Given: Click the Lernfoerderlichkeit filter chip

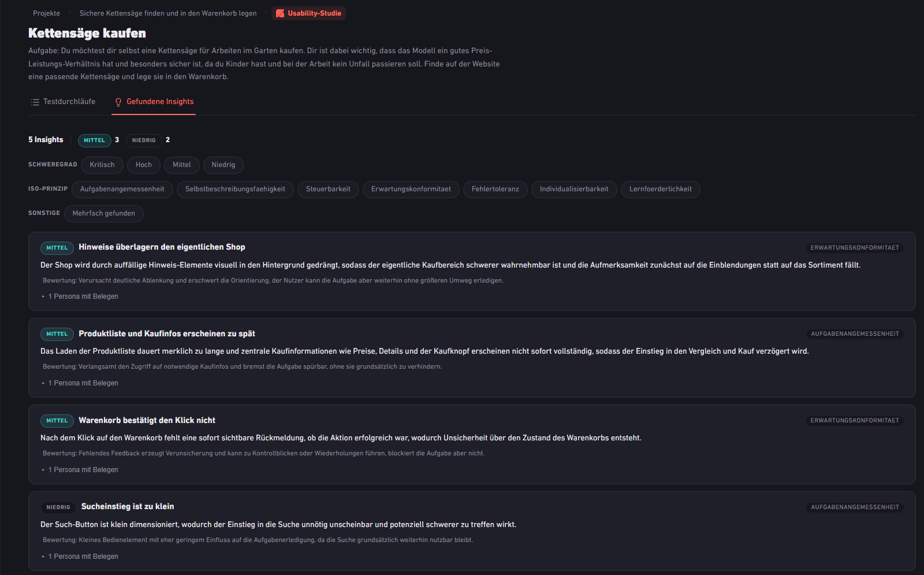Looking at the screenshot, I should [x=661, y=189].
